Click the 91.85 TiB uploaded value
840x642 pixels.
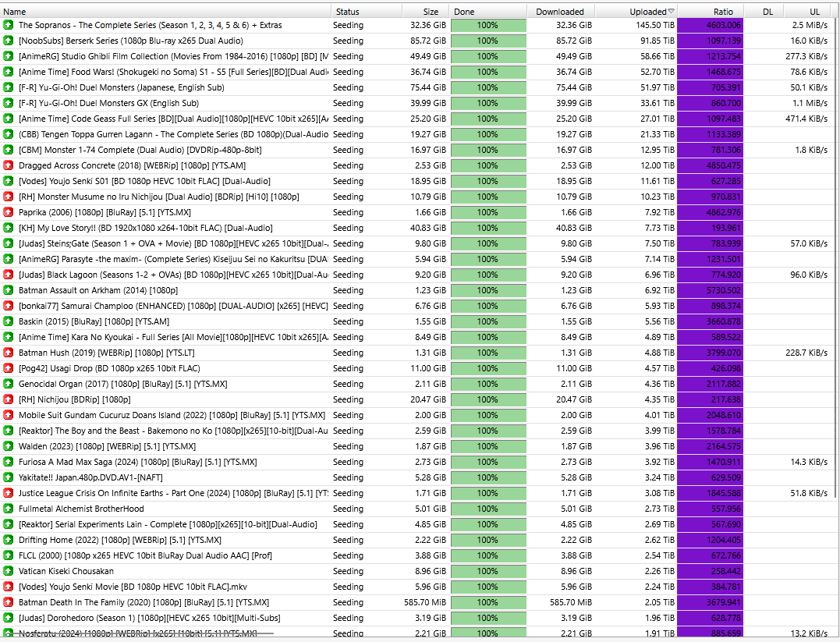[657, 41]
